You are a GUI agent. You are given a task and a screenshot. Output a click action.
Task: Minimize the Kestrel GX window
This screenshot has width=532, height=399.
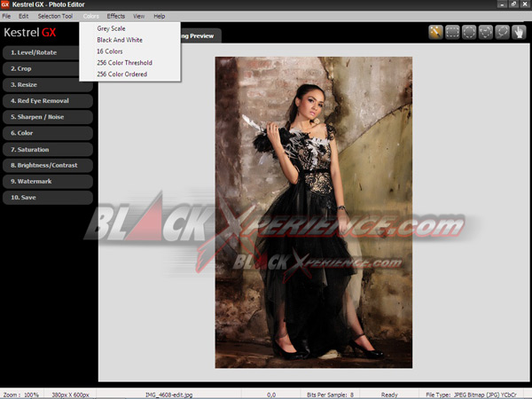click(x=502, y=4)
